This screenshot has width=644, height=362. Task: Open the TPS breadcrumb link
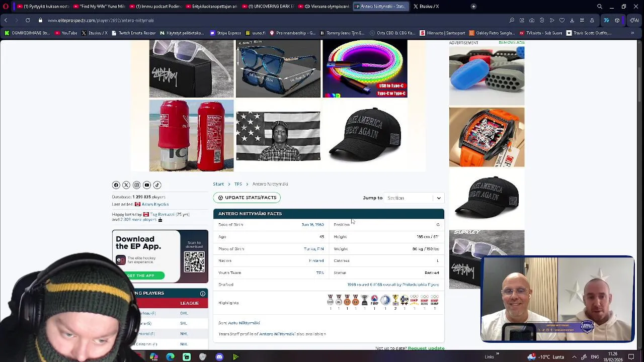(238, 184)
